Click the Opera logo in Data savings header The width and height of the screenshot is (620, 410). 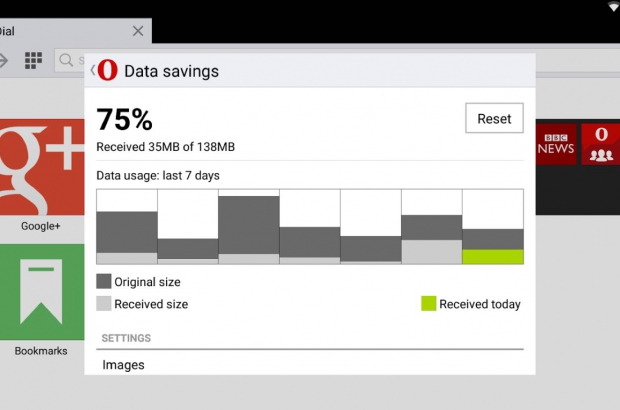[107, 71]
